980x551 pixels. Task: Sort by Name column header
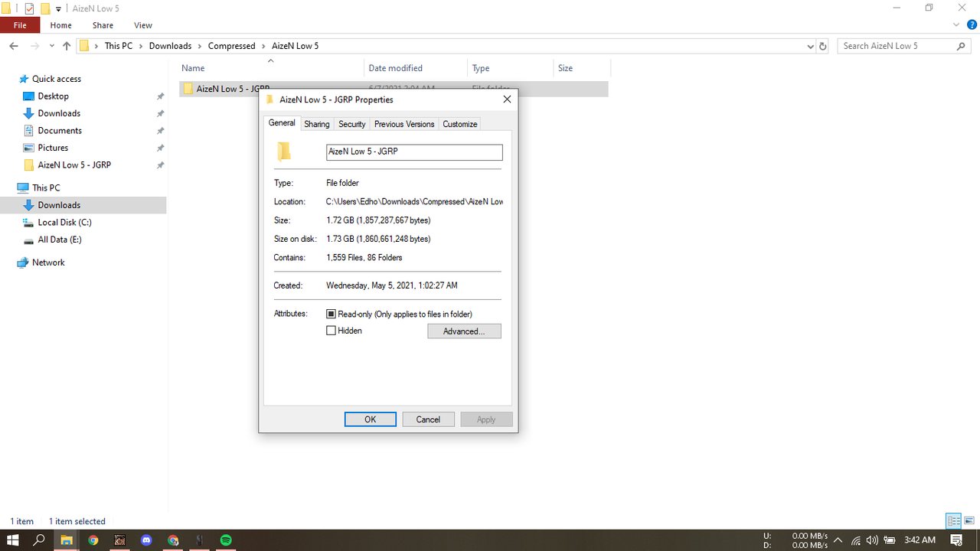tap(270, 68)
